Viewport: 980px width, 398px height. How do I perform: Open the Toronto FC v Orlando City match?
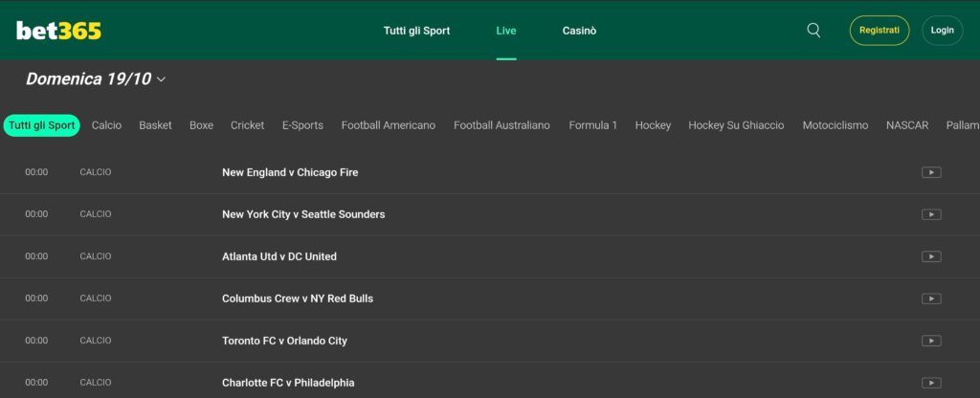284,341
